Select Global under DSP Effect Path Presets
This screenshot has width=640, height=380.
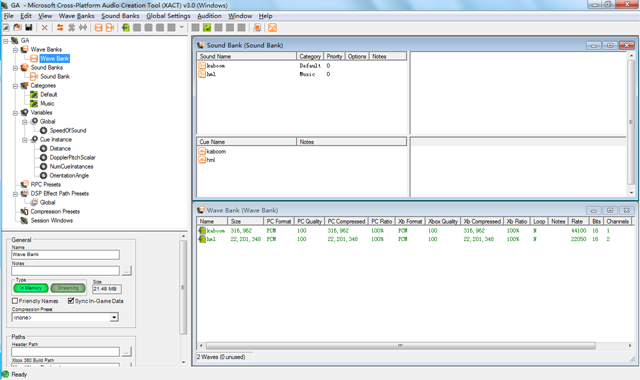(x=47, y=202)
